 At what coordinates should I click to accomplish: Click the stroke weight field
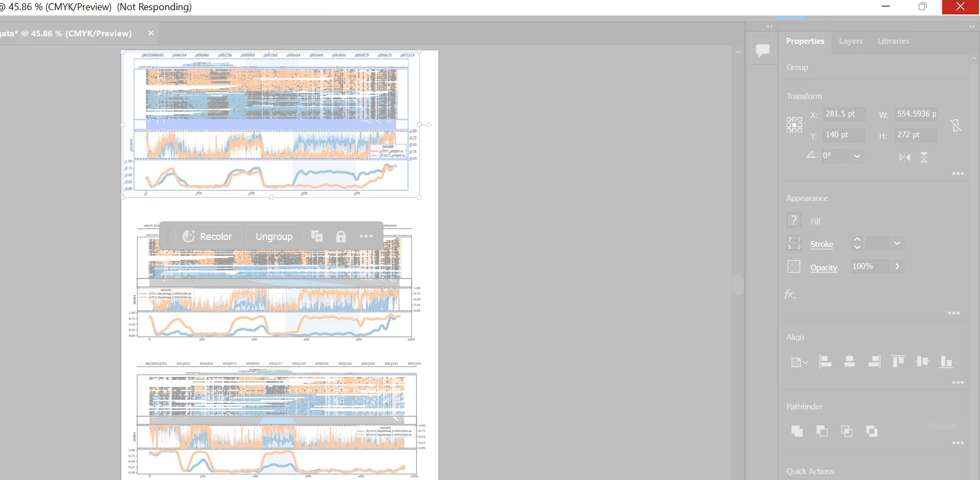[x=877, y=243]
